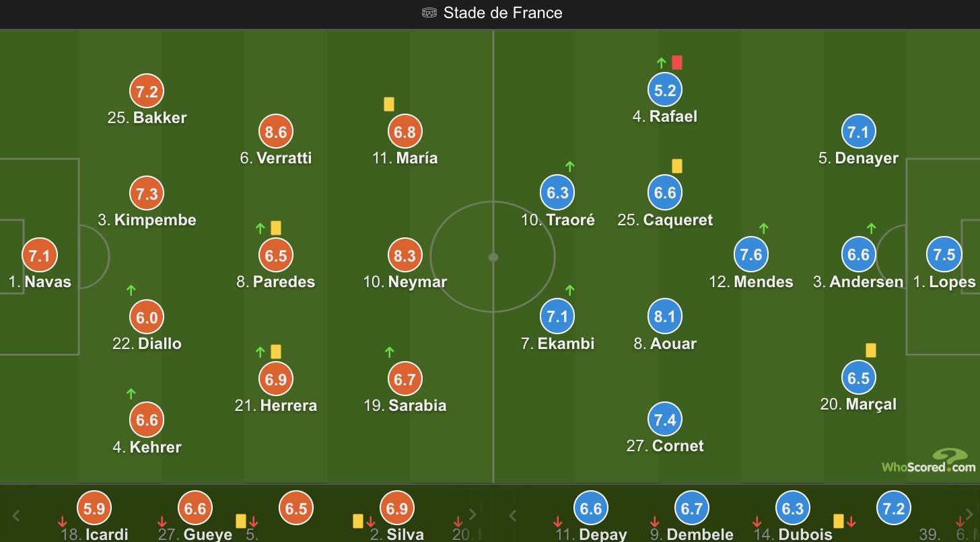The image size is (980, 542).
Task: Click Dembele's name on the bench
Action: point(700,535)
